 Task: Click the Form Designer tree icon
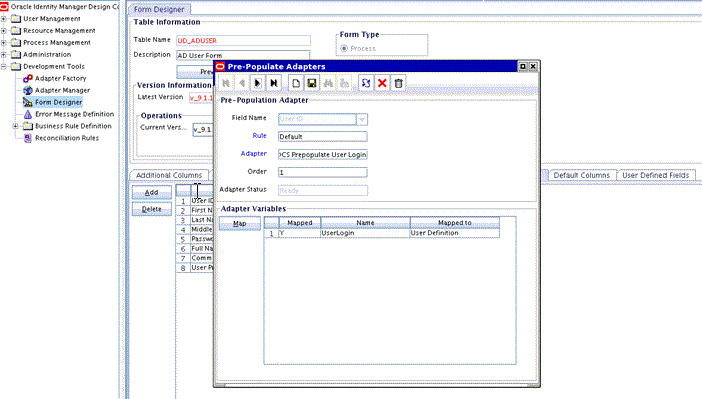(x=28, y=103)
